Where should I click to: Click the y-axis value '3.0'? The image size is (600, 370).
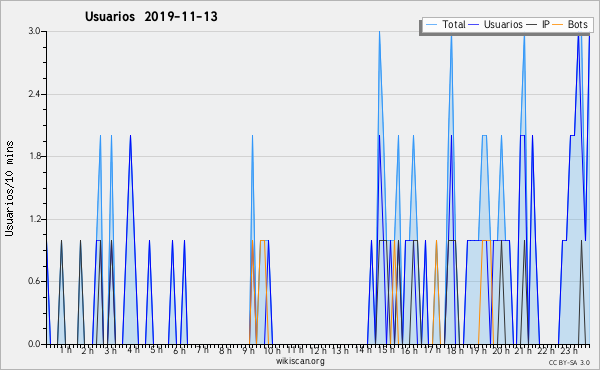[x=34, y=31]
